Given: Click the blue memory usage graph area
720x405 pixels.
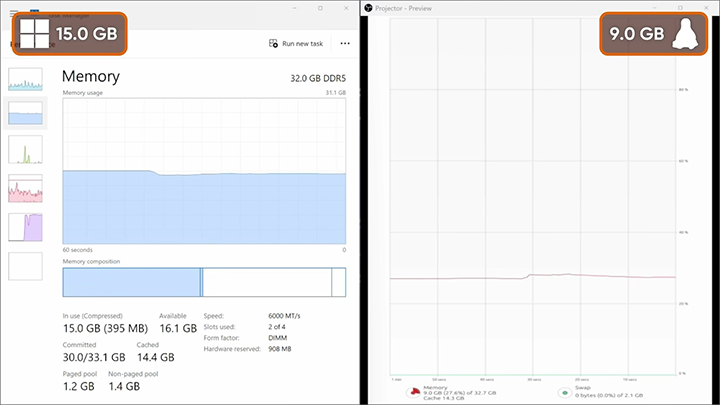Looking at the screenshot, I should (x=204, y=208).
